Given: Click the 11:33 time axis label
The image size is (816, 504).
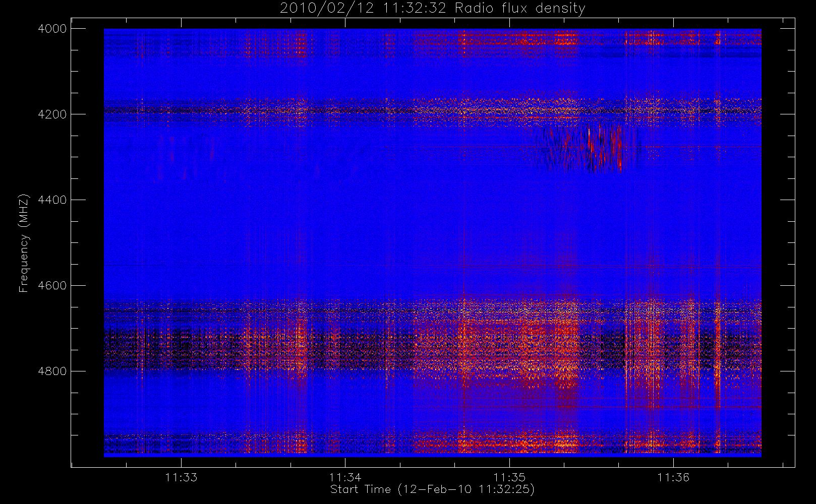Looking at the screenshot, I should coord(181,477).
